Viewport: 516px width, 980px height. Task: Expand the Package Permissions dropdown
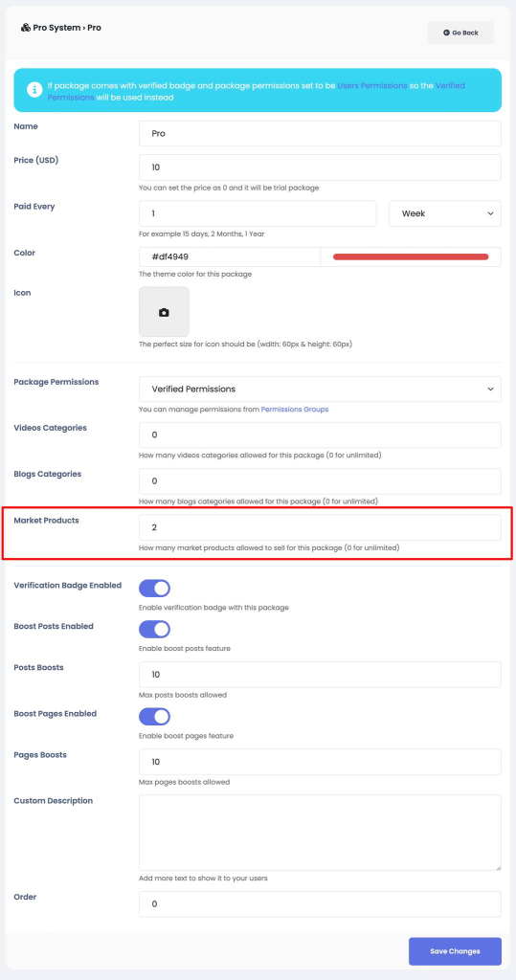click(321, 389)
